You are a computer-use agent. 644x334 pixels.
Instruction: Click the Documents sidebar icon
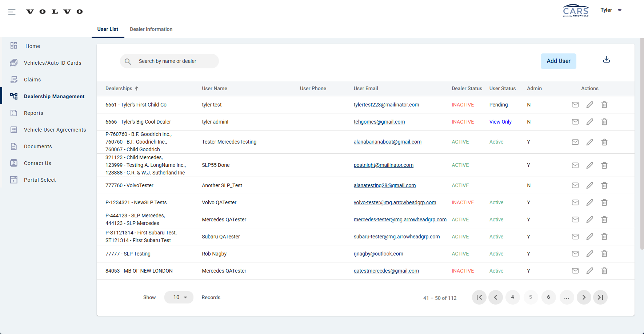point(13,146)
